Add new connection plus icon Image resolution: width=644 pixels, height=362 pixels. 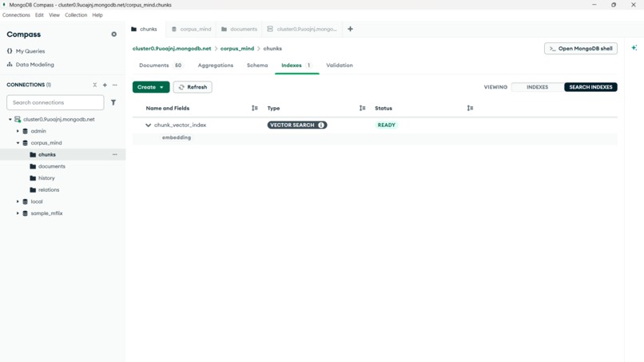[x=105, y=85]
